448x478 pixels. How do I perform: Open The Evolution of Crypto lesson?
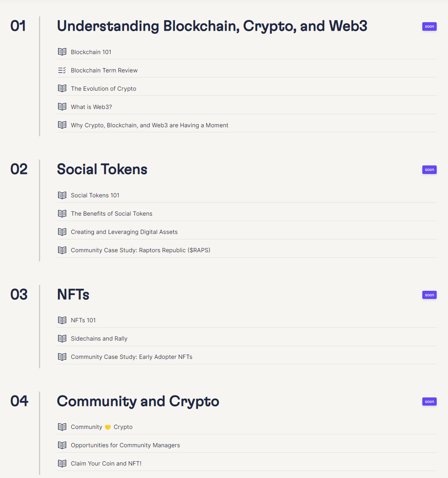[x=247, y=88]
